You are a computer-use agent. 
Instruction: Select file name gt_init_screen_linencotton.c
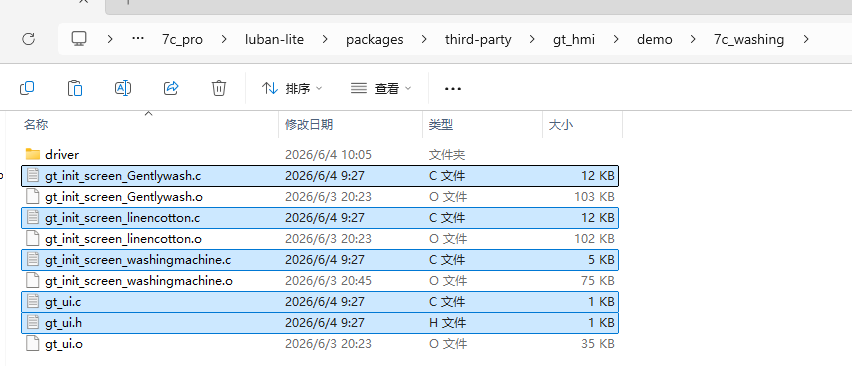tap(122, 218)
